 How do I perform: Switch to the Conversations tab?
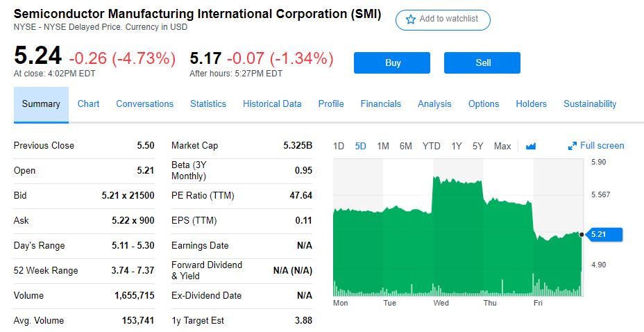coord(144,104)
